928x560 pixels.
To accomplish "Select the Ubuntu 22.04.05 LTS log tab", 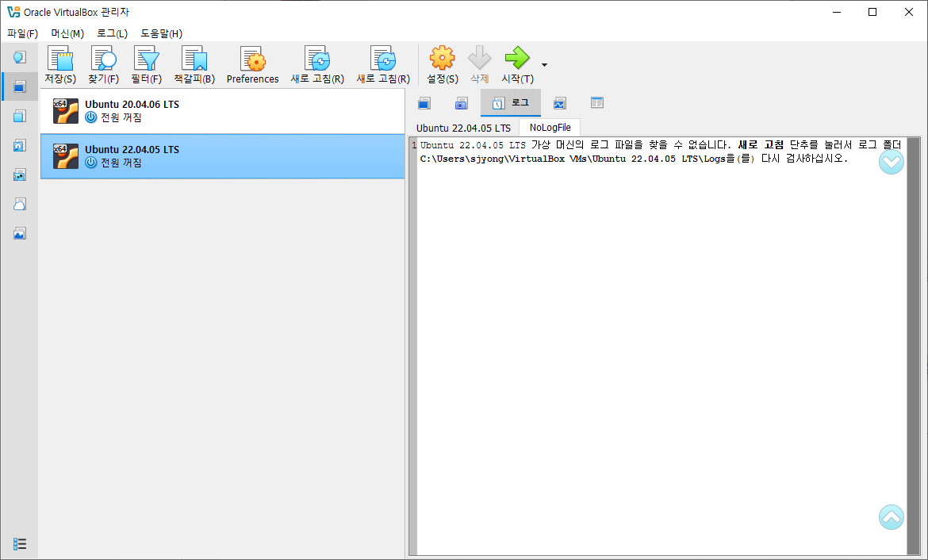I will point(463,128).
